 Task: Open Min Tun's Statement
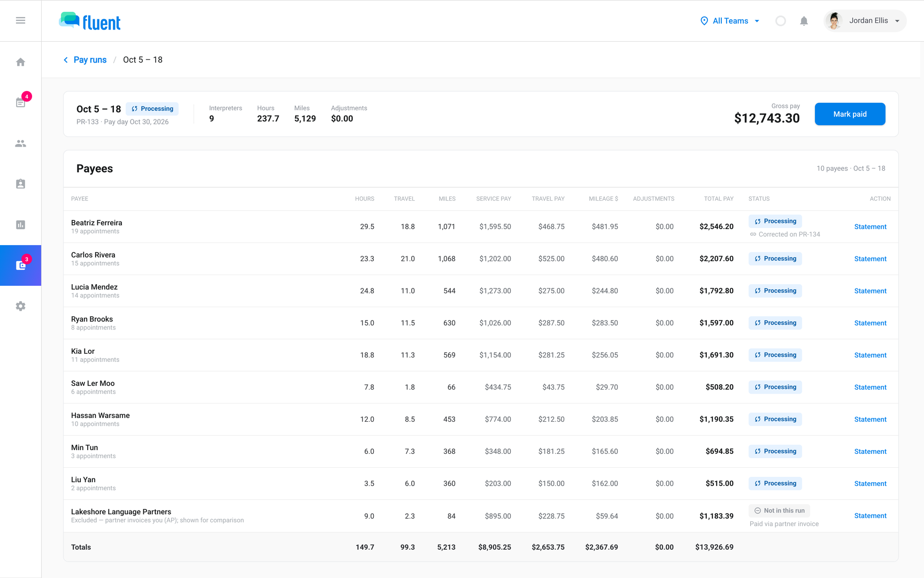pos(870,452)
